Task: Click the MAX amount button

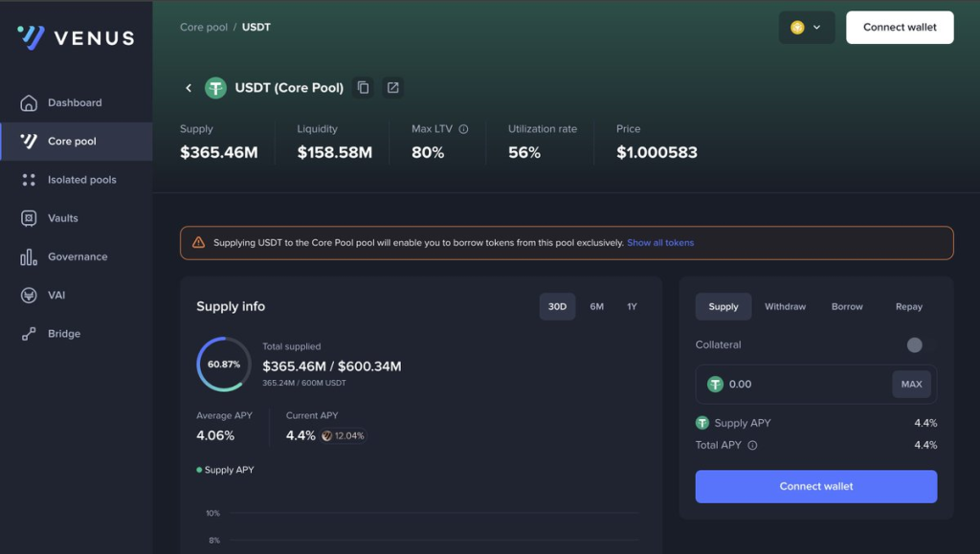Action: (x=911, y=385)
